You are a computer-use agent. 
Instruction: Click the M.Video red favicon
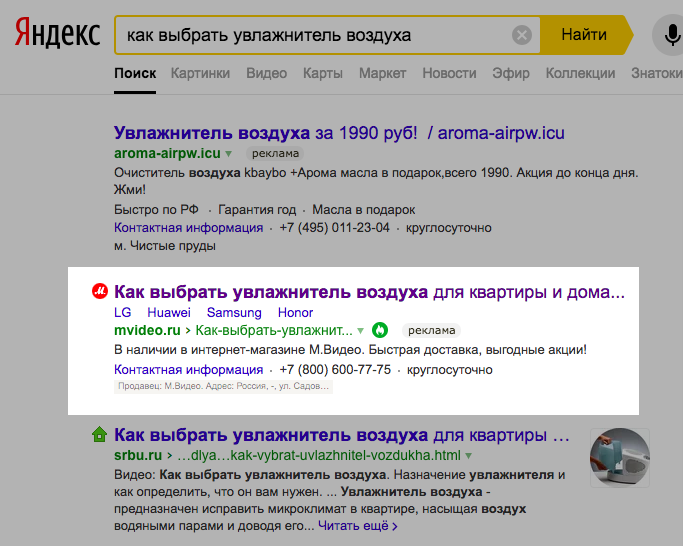click(100, 291)
